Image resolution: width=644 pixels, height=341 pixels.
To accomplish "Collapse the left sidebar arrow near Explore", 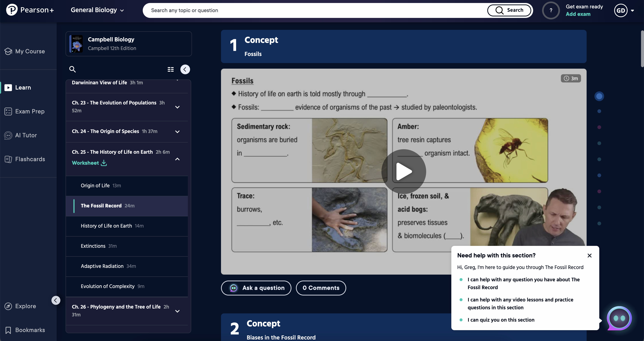I will (56, 300).
